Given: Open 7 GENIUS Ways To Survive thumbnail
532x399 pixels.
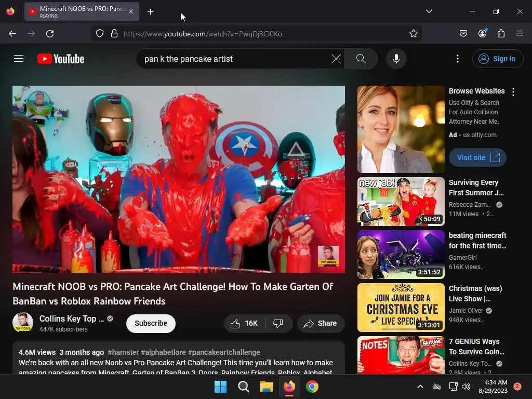Looking at the screenshot, I should coord(401,355).
